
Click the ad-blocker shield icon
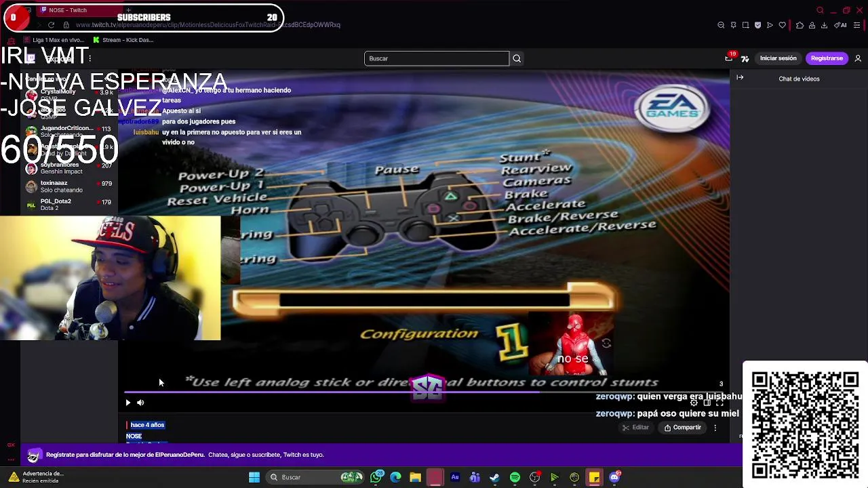[x=757, y=25]
